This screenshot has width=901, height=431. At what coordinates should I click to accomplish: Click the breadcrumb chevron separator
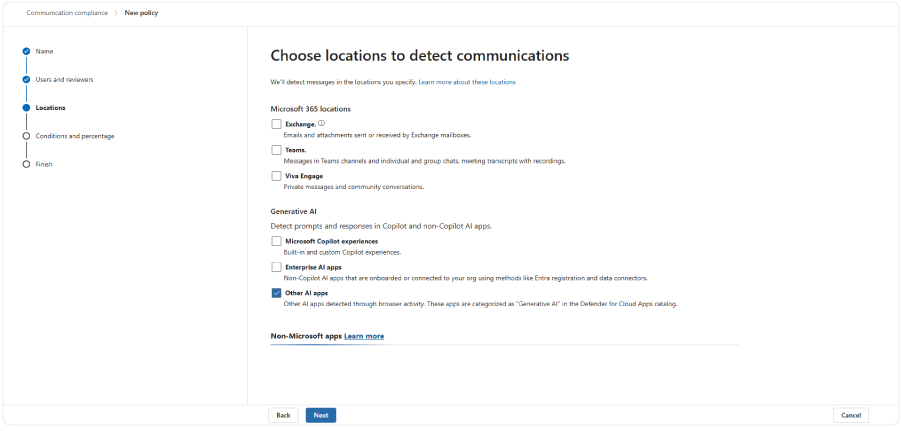tap(116, 13)
